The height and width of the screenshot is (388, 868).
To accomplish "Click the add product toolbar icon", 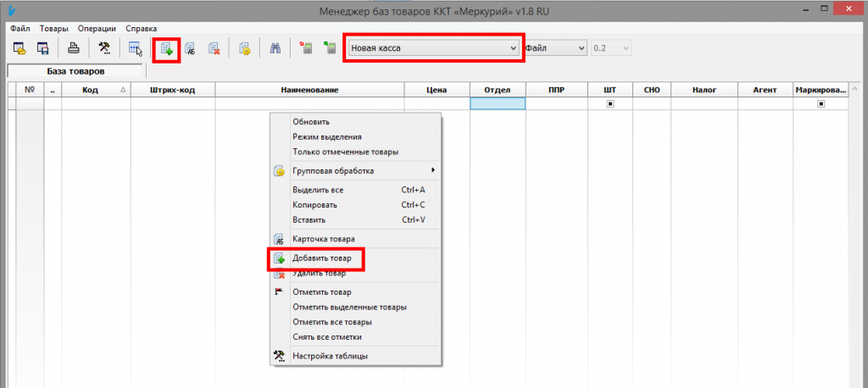I will (166, 48).
